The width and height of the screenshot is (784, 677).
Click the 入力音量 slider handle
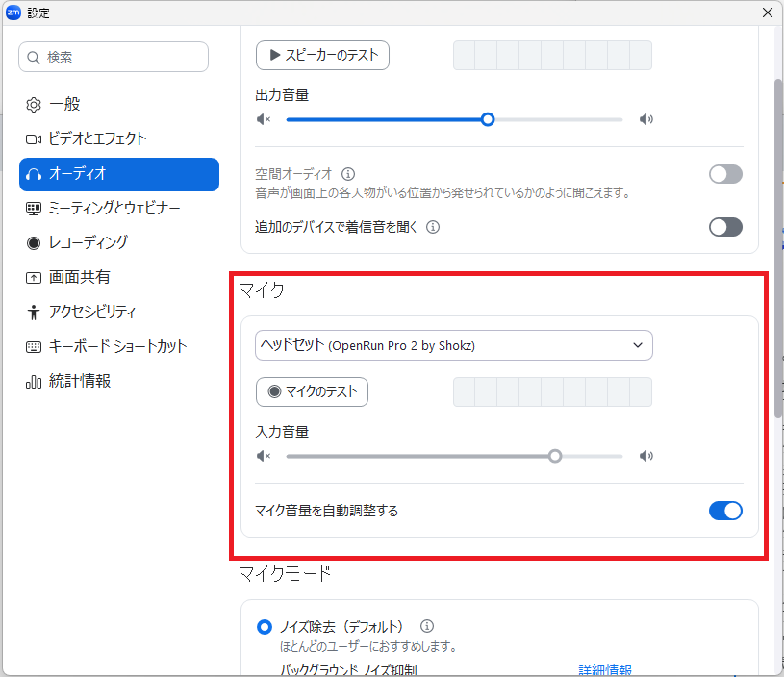[x=555, y=456]
